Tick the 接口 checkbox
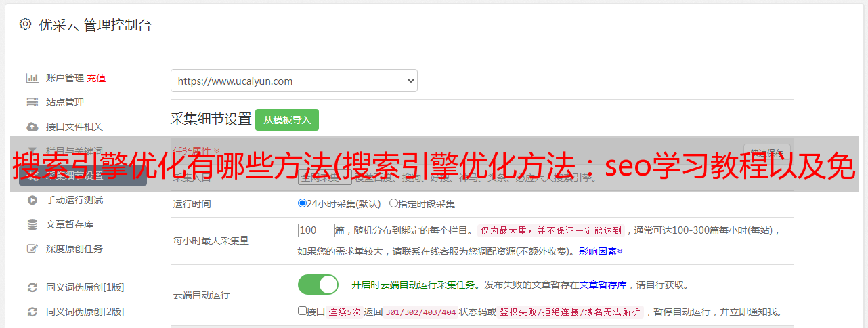The width and height of the screenshot is (868, 328). tap(302, 312)
